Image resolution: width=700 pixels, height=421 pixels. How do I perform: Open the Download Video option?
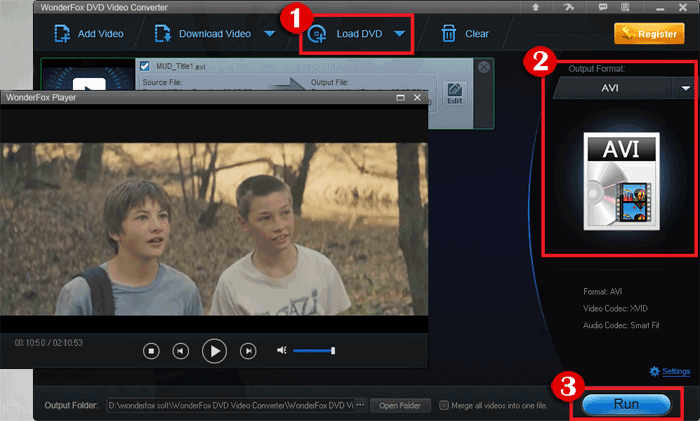coord(203,34)
